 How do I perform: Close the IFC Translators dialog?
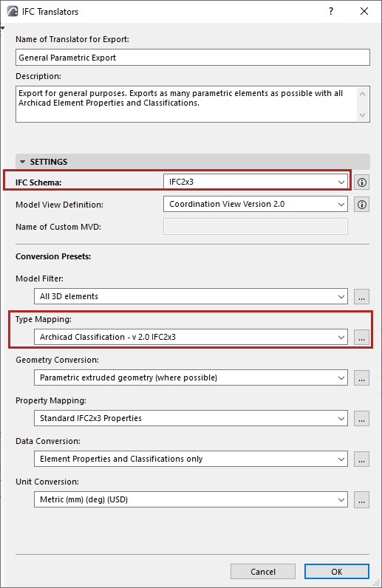(x=364, y=11)
